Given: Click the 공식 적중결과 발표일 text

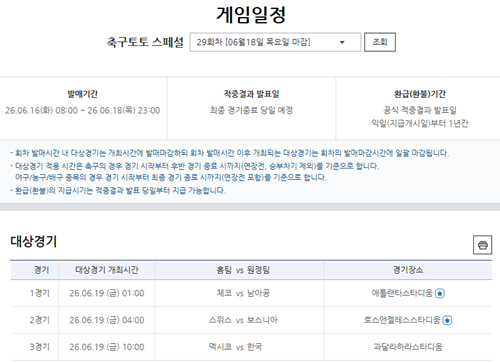Looking at the screenshot, I should [420, 110].
